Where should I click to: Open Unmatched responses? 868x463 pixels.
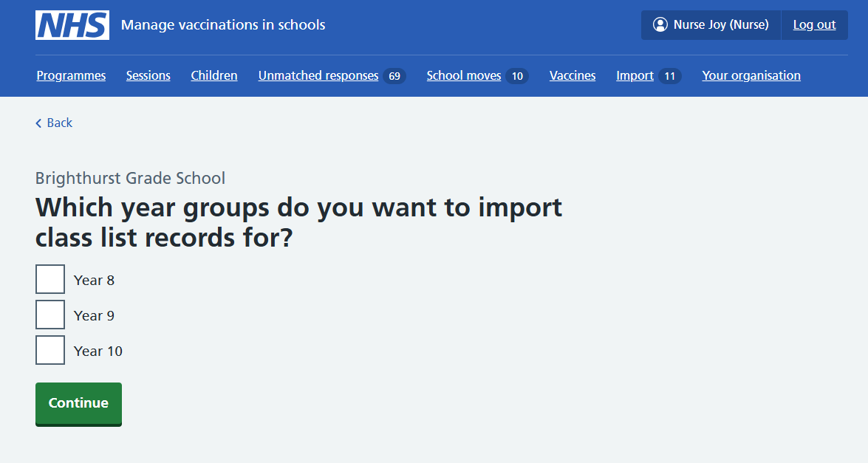click(318, 75)
